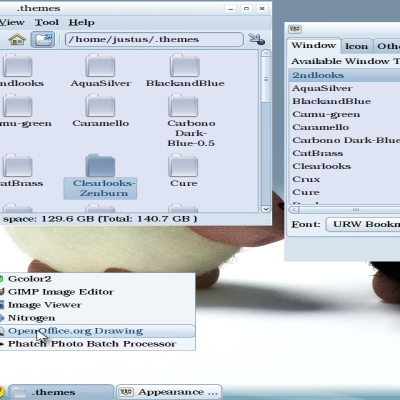Viewport: 400px width, 400px height.
Task: Click the file manager vertical scrollbar thumb
Action: point(266,80)
